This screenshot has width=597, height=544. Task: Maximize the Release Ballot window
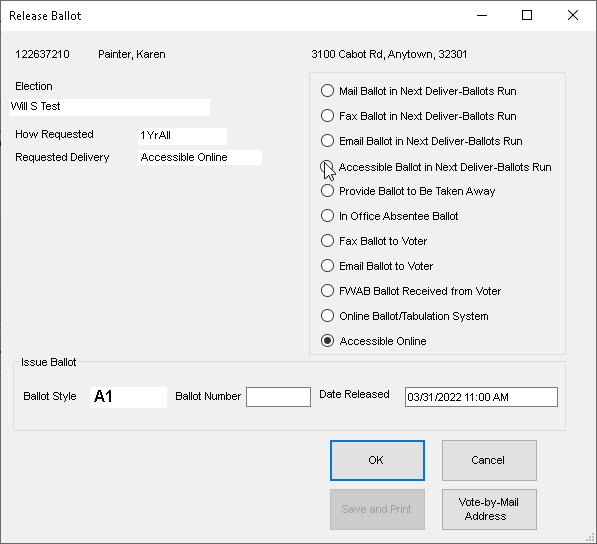(527, 15)
